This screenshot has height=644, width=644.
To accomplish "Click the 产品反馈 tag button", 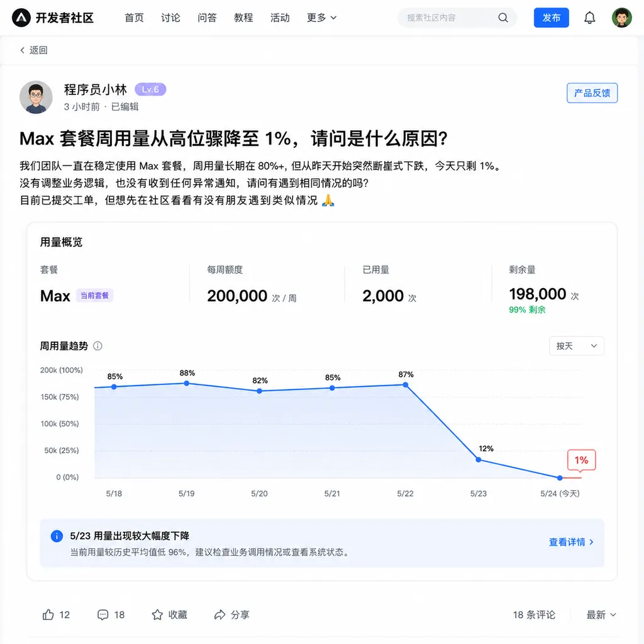I will [x=592, y=93].
